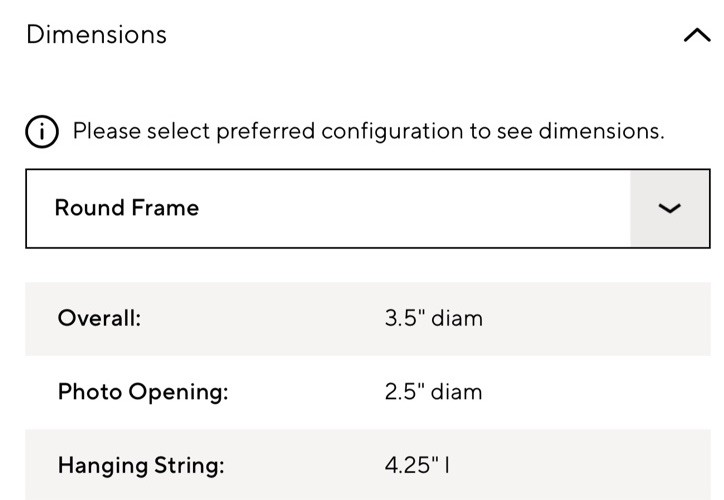724x500 pixels.
Task: Collapse the Dimensions section chevron
Action: (695, 36)
